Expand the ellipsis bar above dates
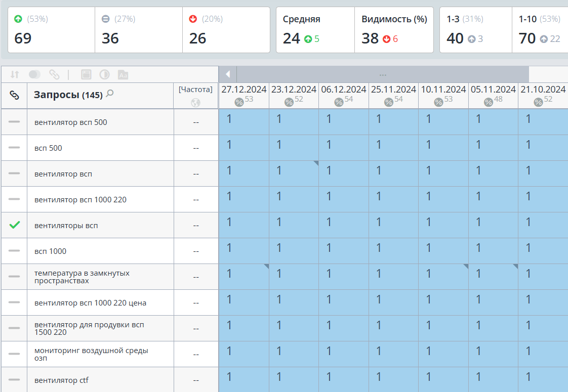568x392 pixels. pos(383,74)
